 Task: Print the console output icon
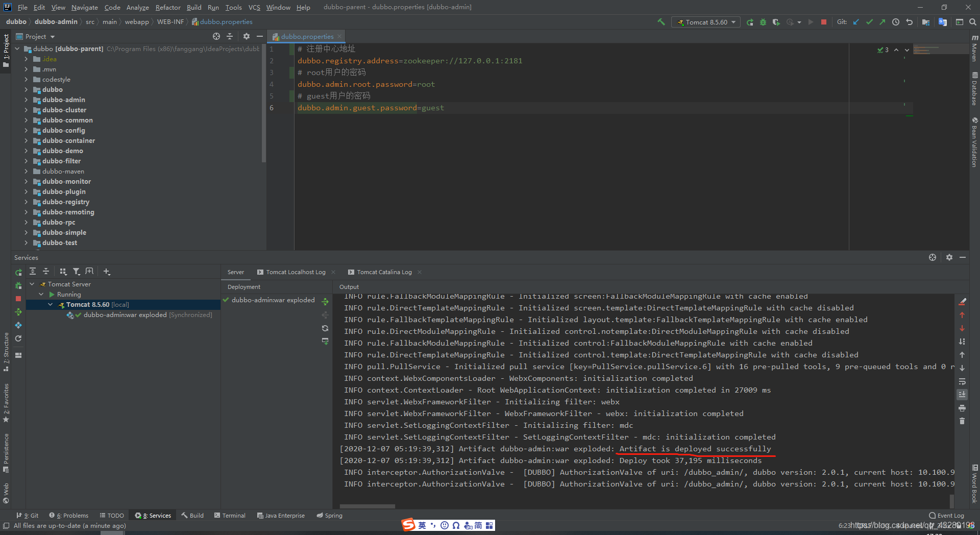(x=962, y=408)
